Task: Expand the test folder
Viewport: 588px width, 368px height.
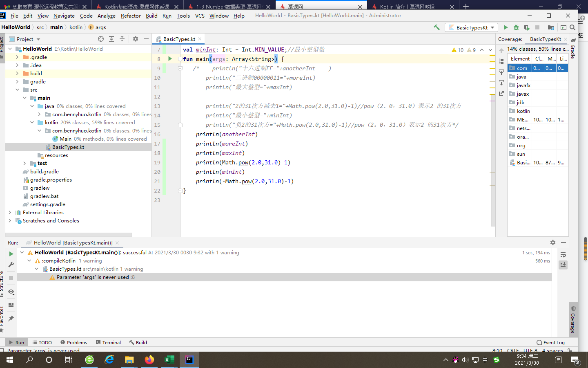Action: pos(24,164)
